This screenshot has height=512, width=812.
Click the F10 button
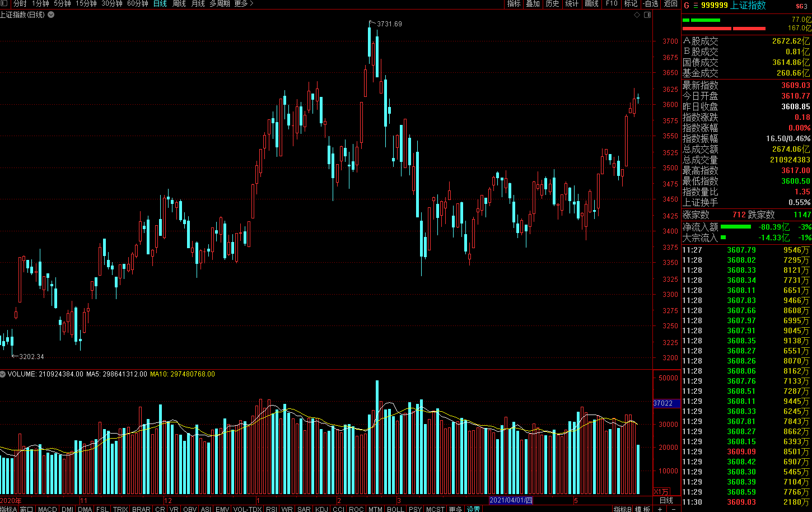612,4
